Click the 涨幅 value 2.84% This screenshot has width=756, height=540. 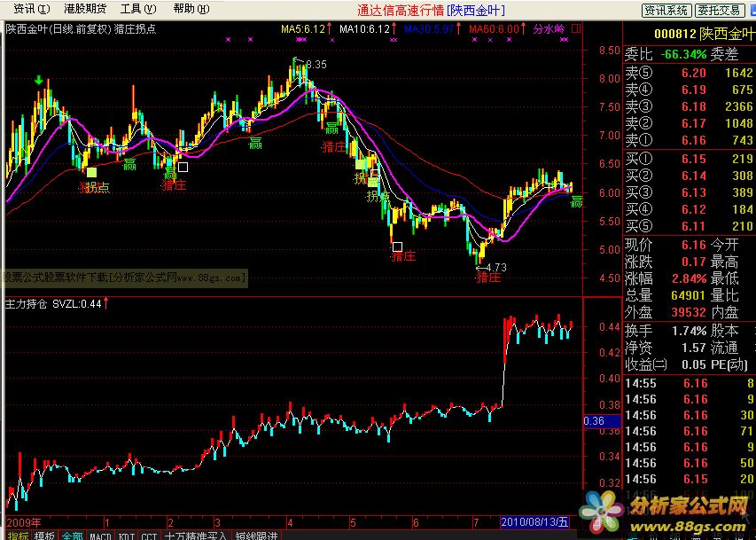689,279
